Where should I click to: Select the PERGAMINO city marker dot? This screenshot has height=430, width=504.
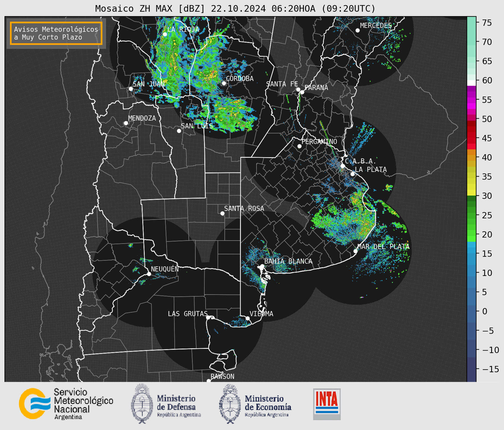[x=299, y=146]
